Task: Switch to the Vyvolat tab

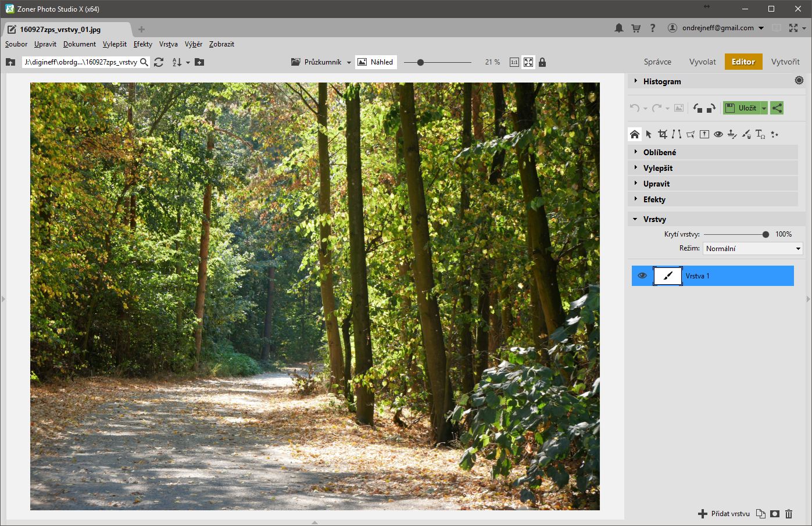Action: pos(702,62)
